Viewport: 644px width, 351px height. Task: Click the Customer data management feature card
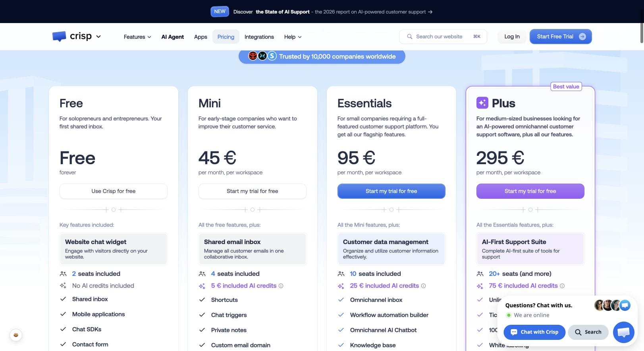[391, 249]
